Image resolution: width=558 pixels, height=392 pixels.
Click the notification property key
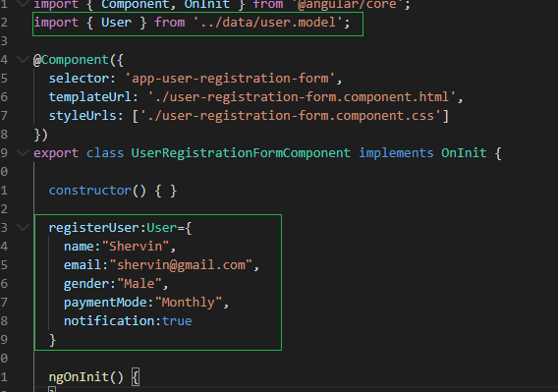(109, 321)
